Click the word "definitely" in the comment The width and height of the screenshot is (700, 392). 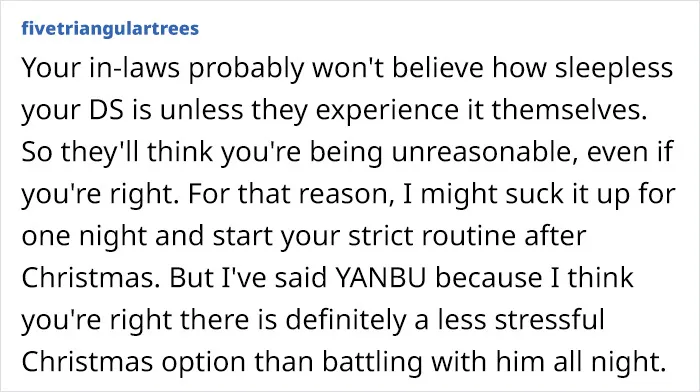[346, 321]
